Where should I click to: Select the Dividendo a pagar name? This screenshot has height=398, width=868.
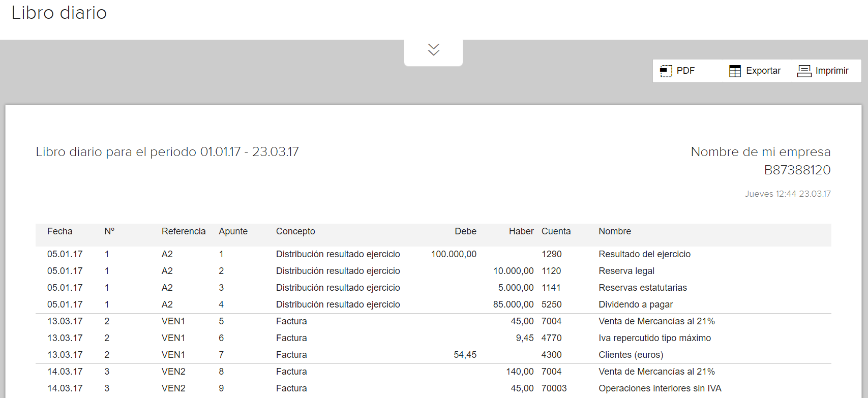tap(636, 304)
